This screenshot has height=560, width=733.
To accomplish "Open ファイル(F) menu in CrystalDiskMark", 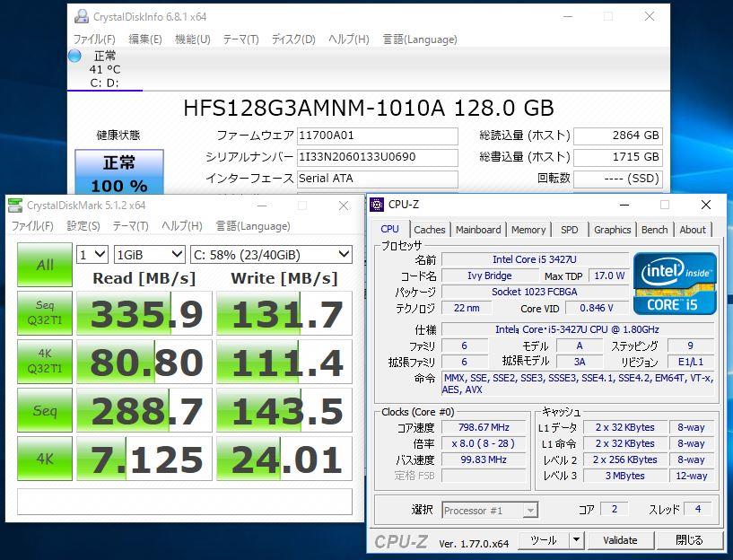I will click(31, 226).
